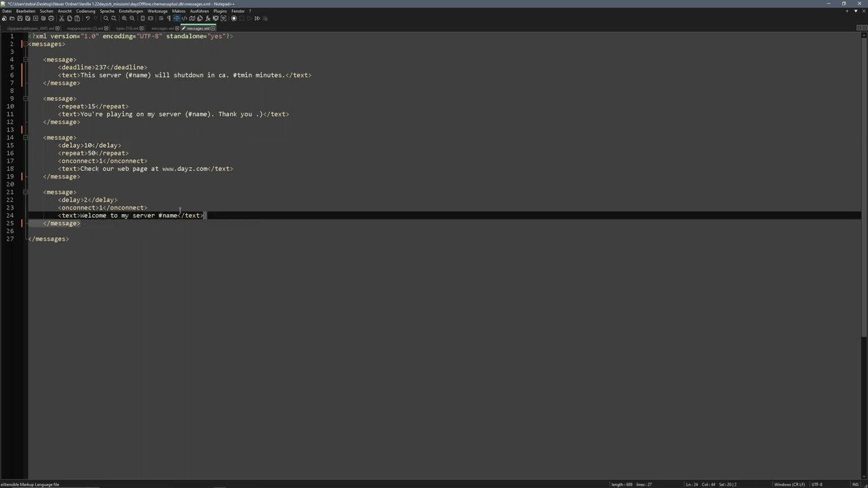Zoom in using the toolbar icon

coord(124,18)
